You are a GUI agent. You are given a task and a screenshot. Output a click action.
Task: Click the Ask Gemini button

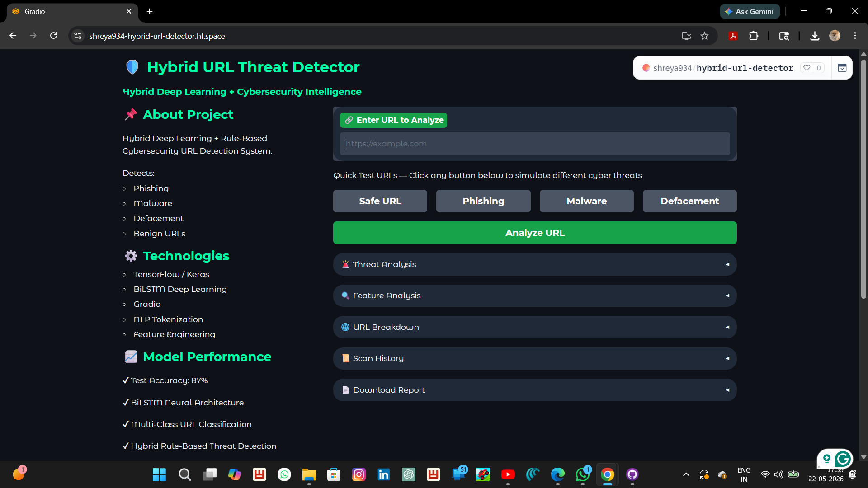click(x=750, y=11)
